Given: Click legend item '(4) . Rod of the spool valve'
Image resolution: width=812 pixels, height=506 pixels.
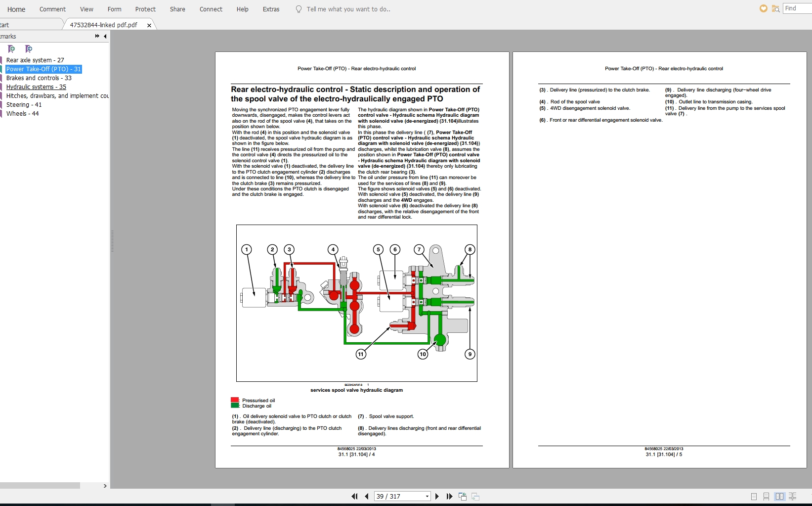Looking at the screenshot, I should 569,102.
